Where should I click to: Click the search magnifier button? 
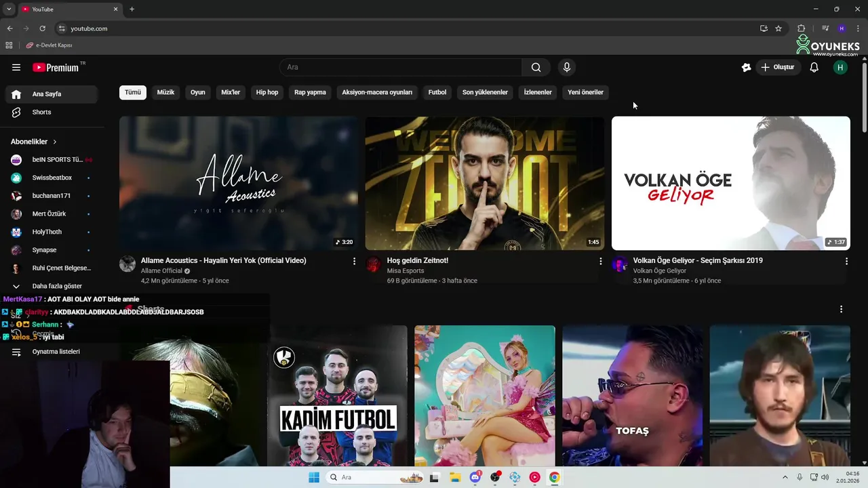click(x=536, y=67)
